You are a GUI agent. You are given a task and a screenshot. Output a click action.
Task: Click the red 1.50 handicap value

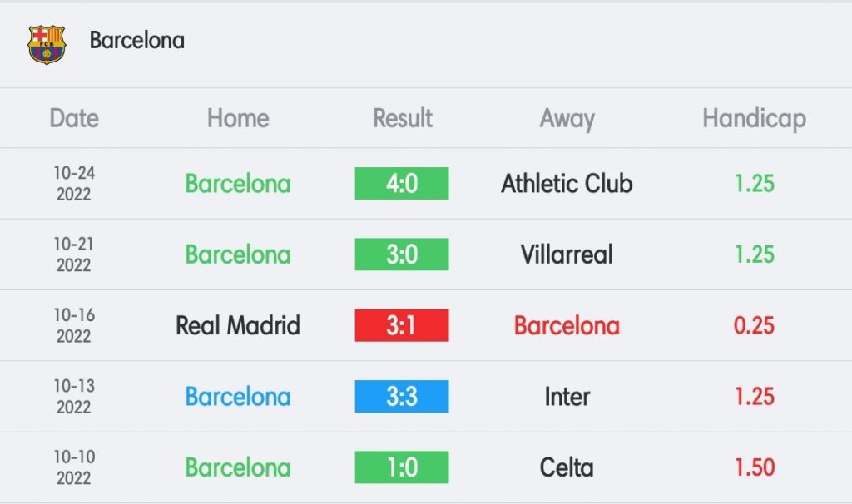754,467
